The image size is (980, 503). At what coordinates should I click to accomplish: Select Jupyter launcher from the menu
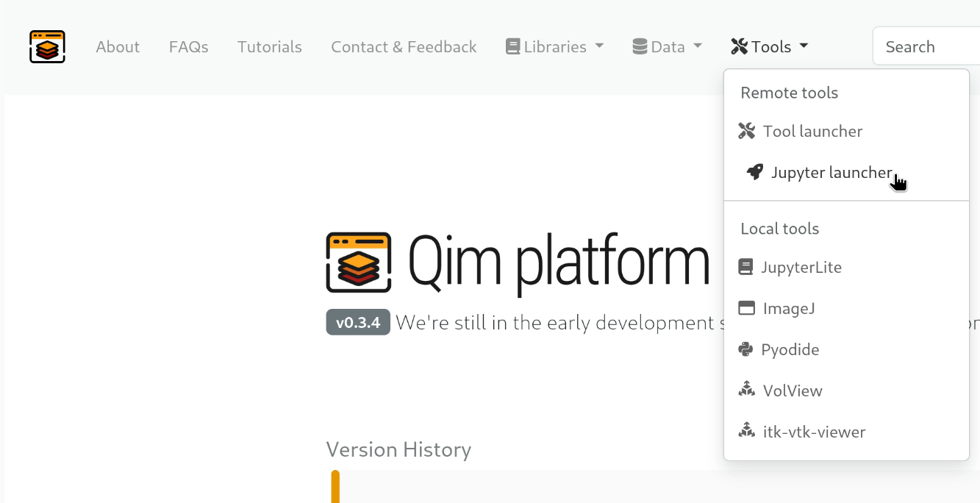831,173
